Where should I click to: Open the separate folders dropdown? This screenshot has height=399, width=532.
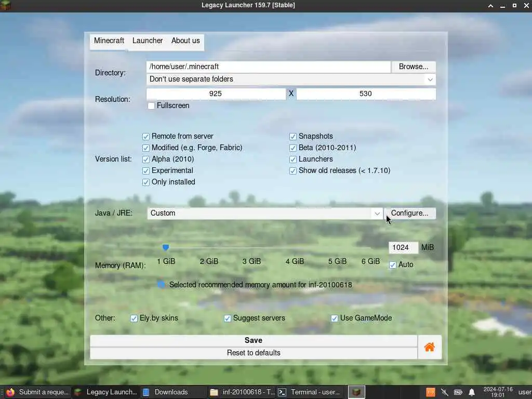coord(291,79)
